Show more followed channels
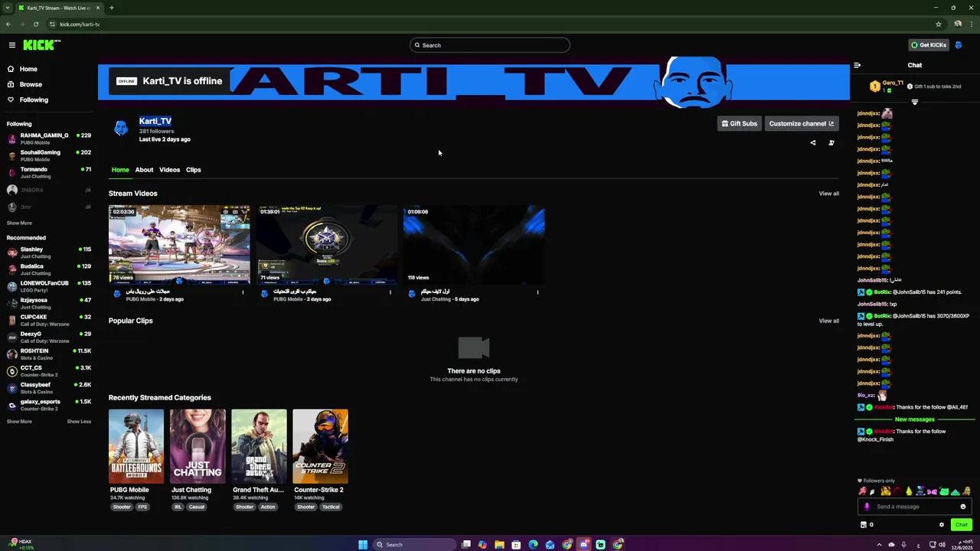Screen dimensions: 980x551 [19, 223]
